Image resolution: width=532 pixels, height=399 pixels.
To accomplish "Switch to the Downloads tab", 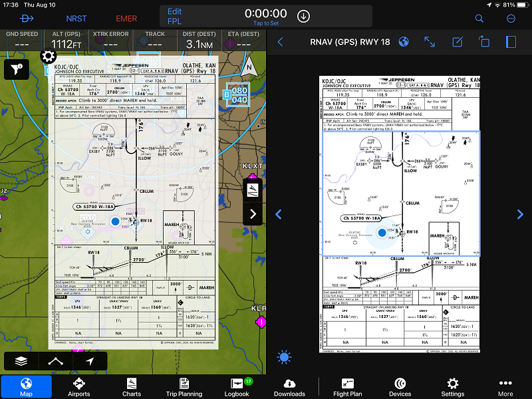I will (x=289, y=387).
